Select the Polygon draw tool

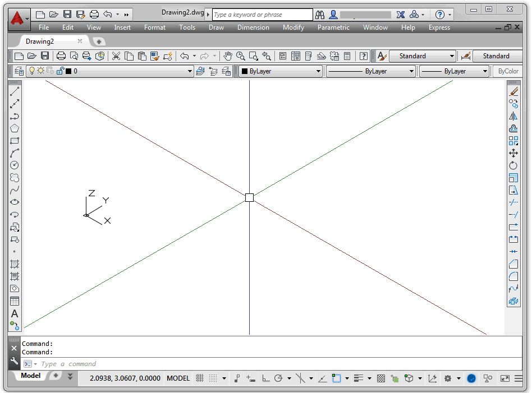coord(15,128)
